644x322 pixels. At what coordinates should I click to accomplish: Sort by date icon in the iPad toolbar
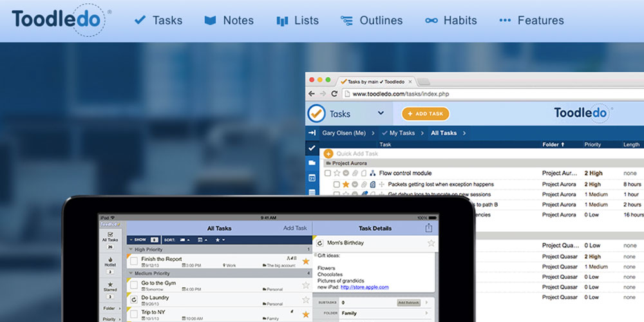click(202, 240)
